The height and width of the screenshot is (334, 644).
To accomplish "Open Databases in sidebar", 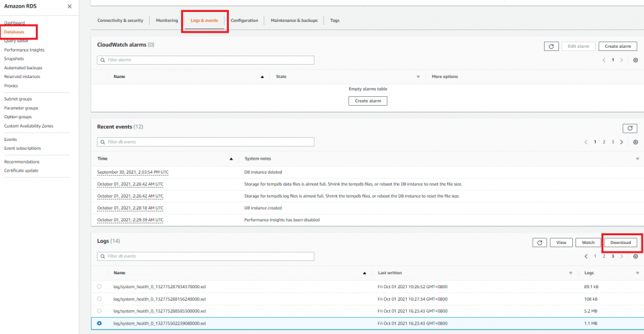I will coord(14,32).
